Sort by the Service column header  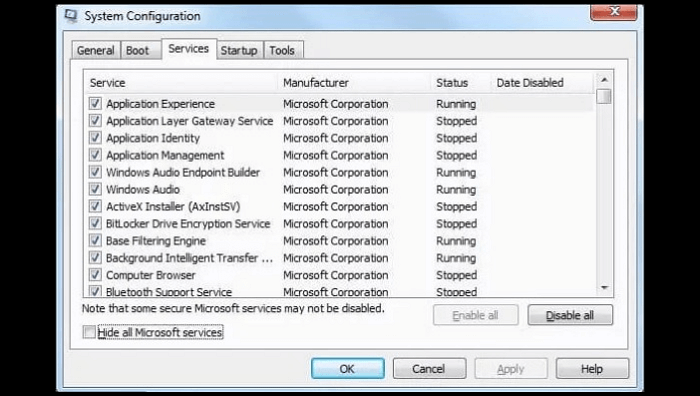point(181,83)
